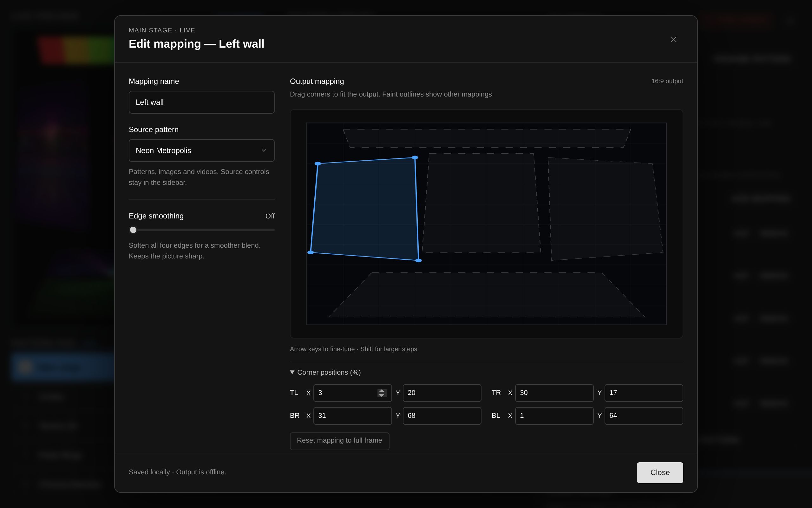Click the TR X field showing 30
Screen dimensions: 812x508
click(x=554, y=393)
